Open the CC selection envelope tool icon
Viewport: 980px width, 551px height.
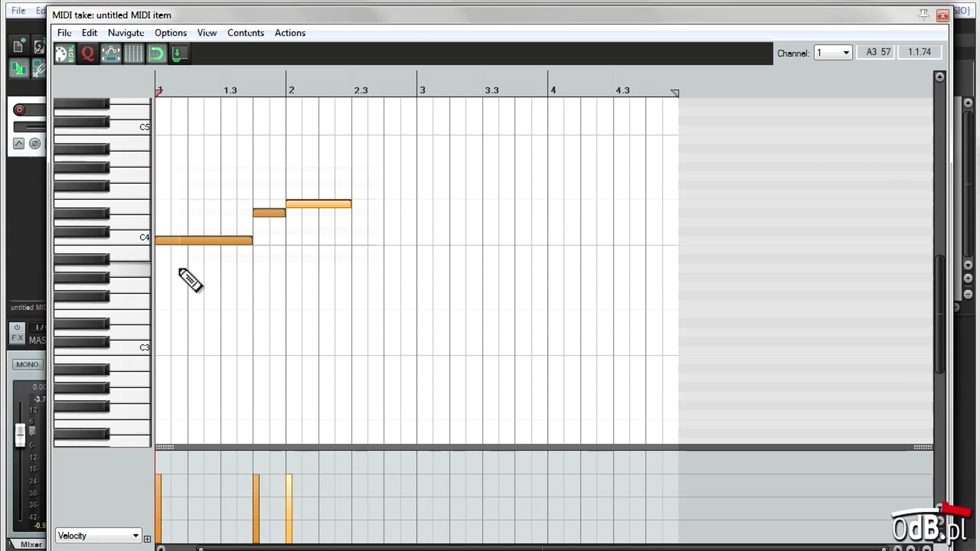point(111,53)
